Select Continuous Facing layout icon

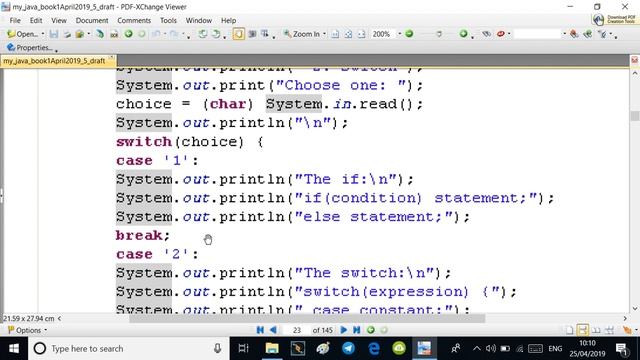click(609, 330)
